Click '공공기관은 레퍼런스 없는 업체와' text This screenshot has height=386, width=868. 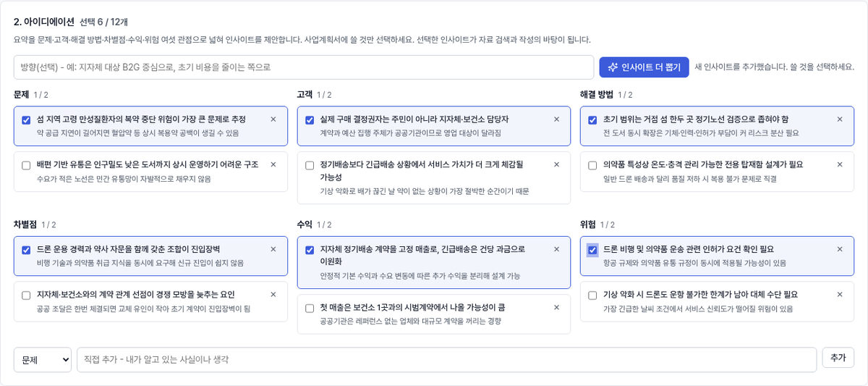411,321
